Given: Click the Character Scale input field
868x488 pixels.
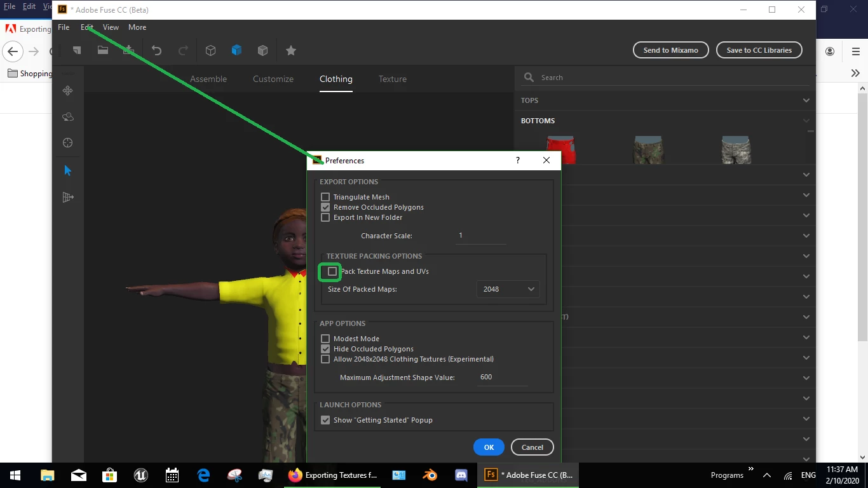Looking at the screenshot, I should coord(481,236).
